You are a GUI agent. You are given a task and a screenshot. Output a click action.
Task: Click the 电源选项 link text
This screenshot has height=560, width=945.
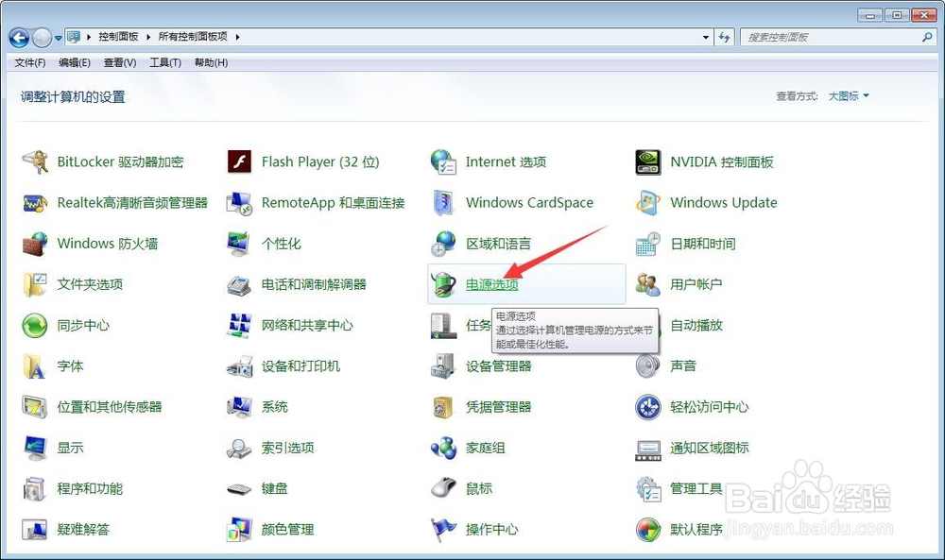click(491, 285)
